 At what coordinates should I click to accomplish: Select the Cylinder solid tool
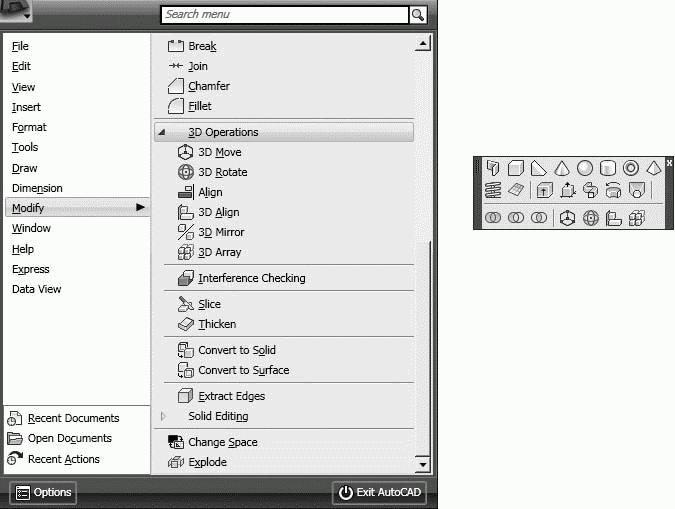[x=607, y=168]
